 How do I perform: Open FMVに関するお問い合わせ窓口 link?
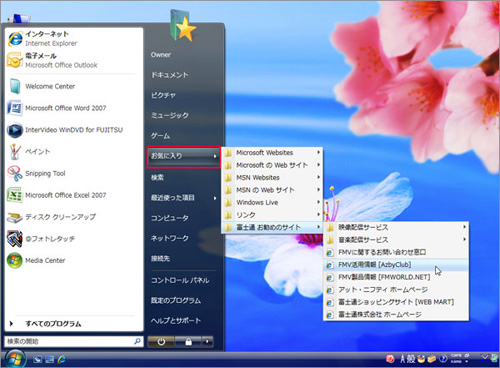click(396, 252)
